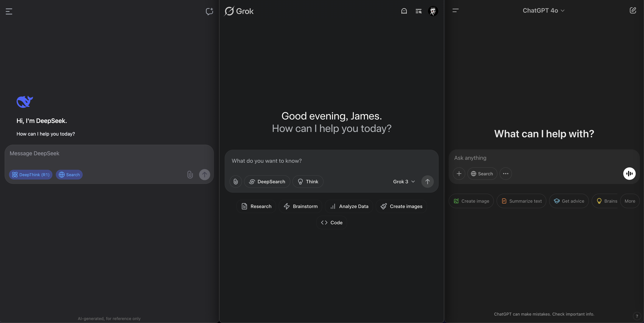Screen dimensions: 644x323
Task: Open ChatGPT sidebar menu
Action: pyautogui.click(x=455, y=11)
